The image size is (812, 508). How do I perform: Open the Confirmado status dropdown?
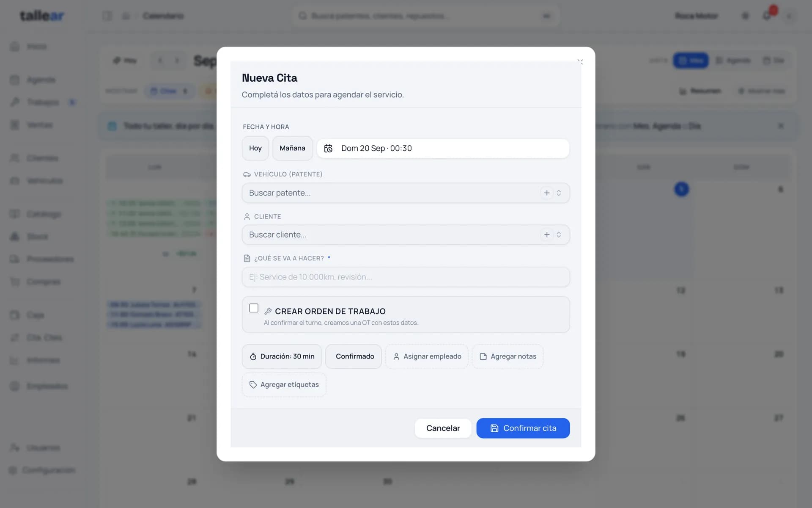[x=354, y=356]
